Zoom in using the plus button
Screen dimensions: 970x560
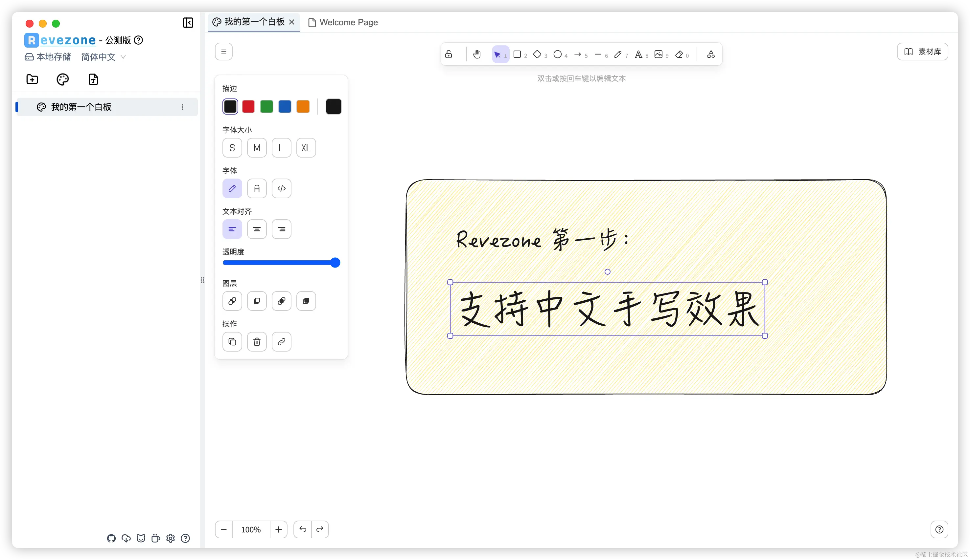click(279, 529)
